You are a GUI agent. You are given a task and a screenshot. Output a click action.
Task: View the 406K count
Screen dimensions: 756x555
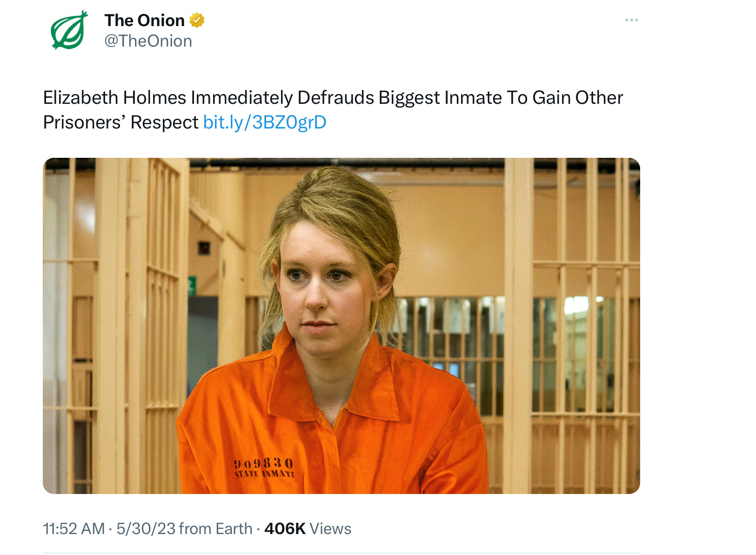[285, 529]
